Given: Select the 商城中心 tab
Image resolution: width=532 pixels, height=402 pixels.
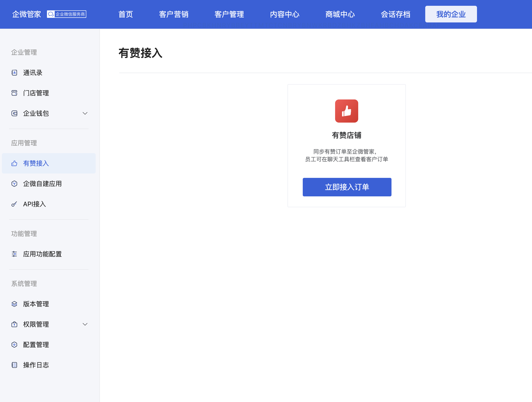Looking at the screenshot, I should point(340,14).
